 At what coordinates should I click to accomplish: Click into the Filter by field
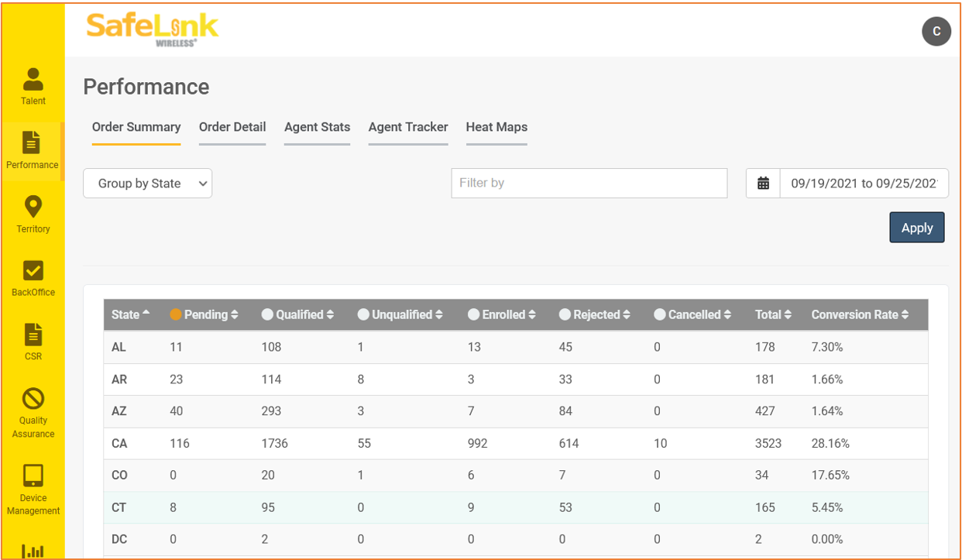coord(589,183)
